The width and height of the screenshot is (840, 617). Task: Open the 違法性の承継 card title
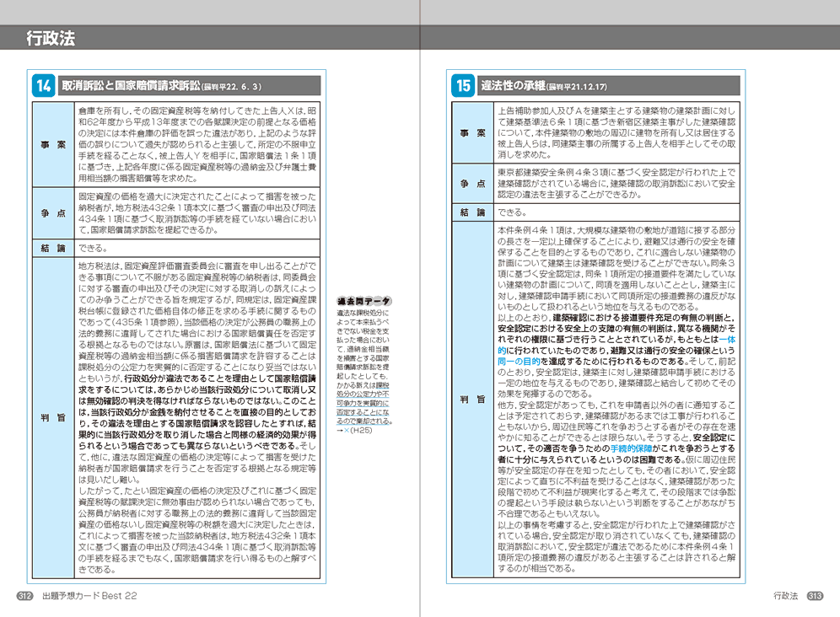[513, 86]
